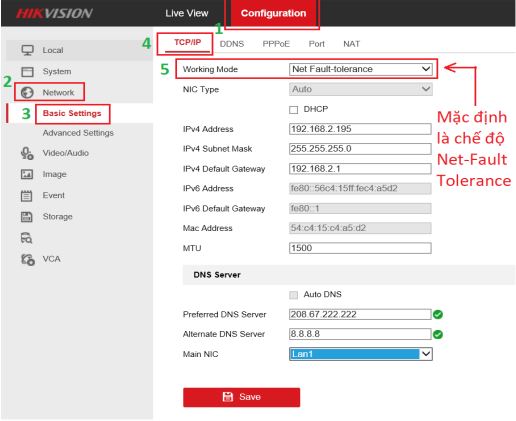Open VCA settings in sidebar
The image size is (516, 421).
pos(51,259)
